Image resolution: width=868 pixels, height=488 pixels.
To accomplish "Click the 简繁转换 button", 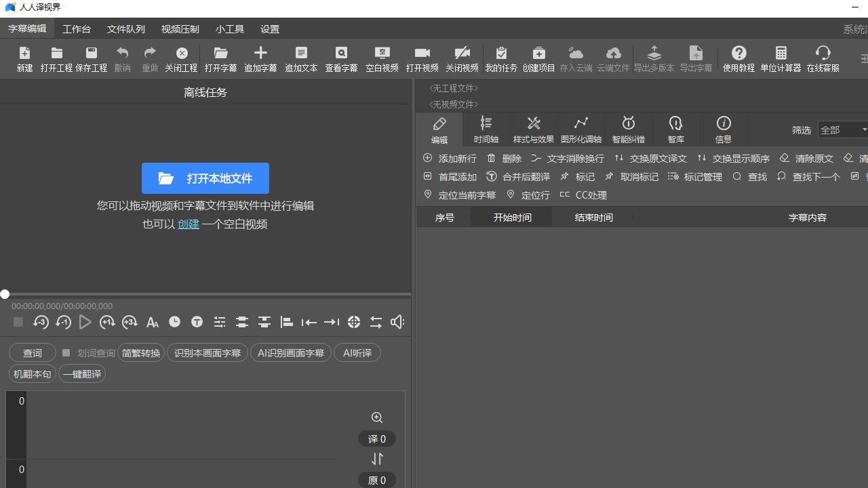I will point(141,353).
